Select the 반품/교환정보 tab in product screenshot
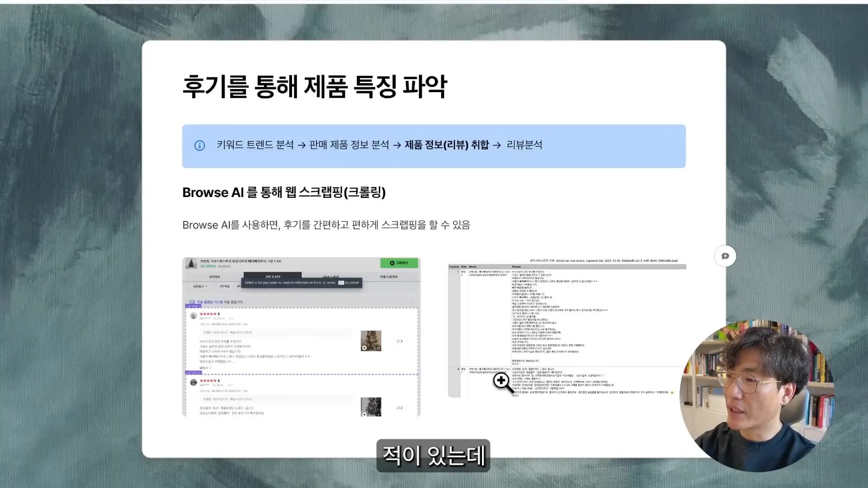The height and width of the screenshot is (488, 868). [389, 277]
